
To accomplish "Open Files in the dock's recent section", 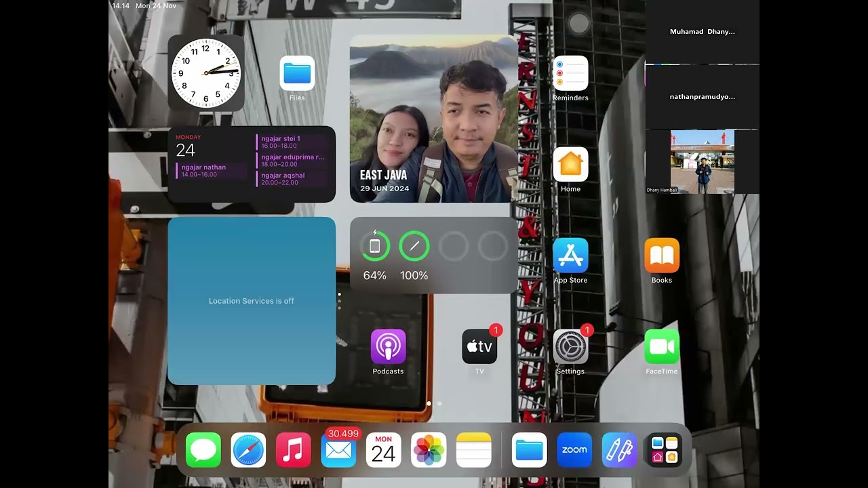I will pos(529,450).
